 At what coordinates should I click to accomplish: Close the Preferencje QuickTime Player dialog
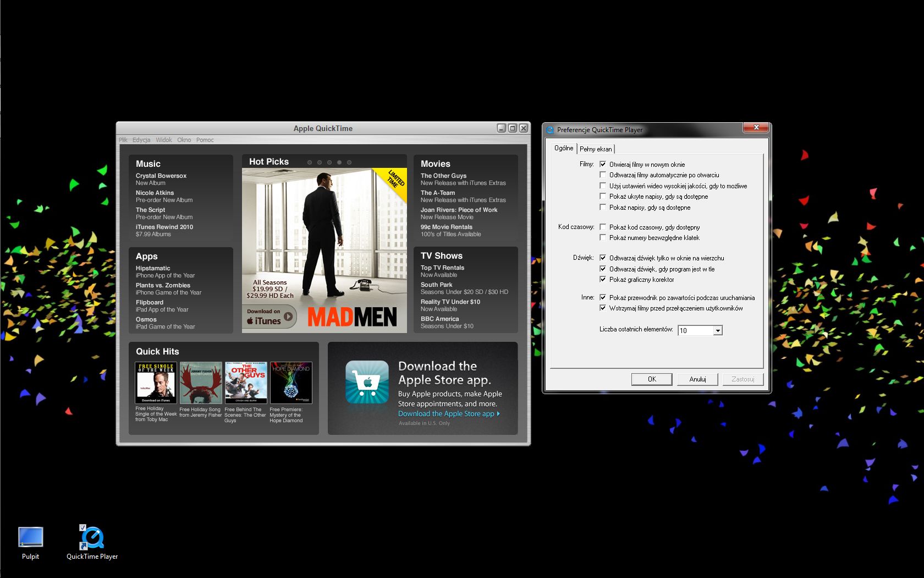point(756,127)
